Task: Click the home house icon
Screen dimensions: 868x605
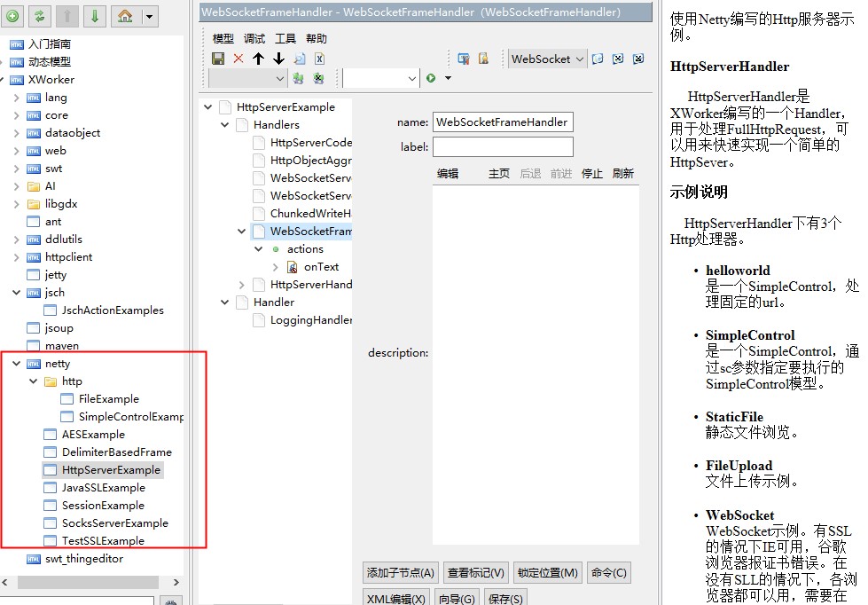Action: [125, 16]
